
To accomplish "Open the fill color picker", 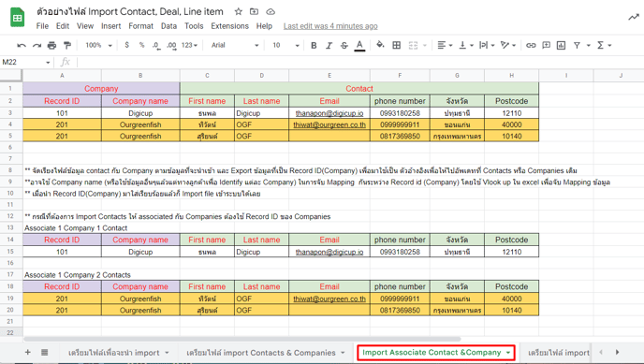I will point(380,45).
